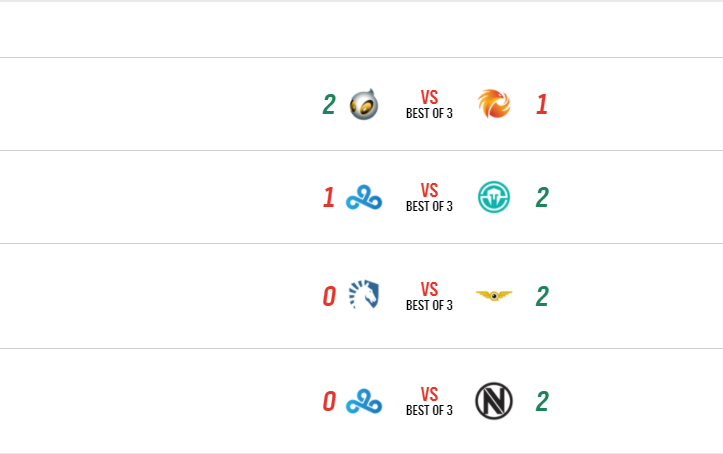The image size is (723, 454).
Task: Open VS Best of 3 for Team Liquid match
Action: tap(429, 296)
